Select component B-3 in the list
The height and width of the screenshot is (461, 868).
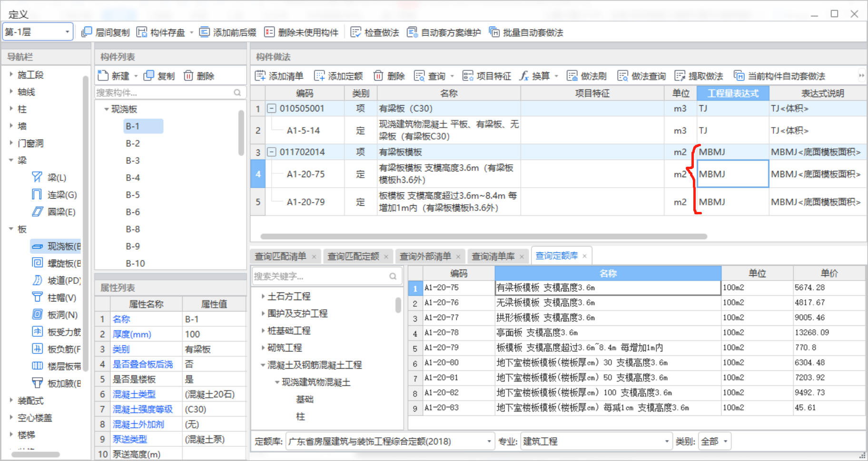(133, 160)
